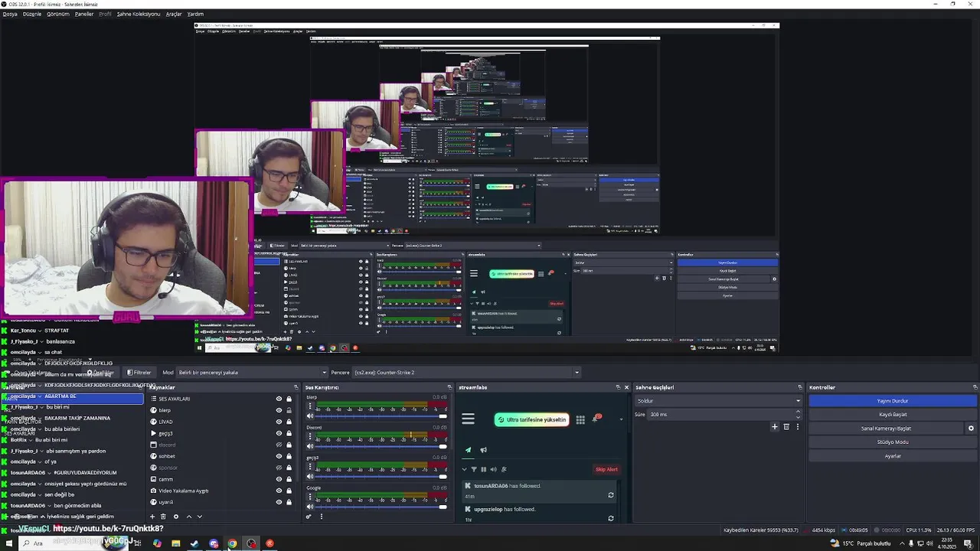Toggle lock on the blerp source
Viewport: 980px width, 551px height.
point(289,410)
